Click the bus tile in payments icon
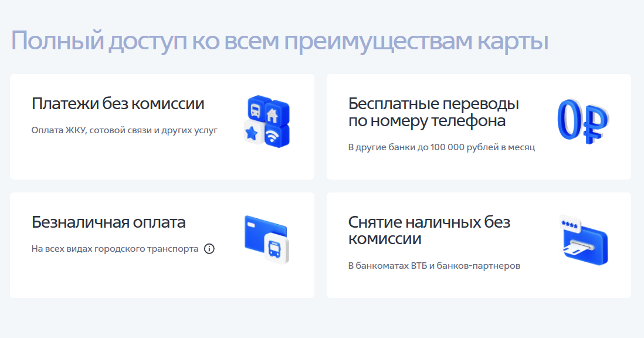Viewport: 644px width, 338px height. click(256, 109)
